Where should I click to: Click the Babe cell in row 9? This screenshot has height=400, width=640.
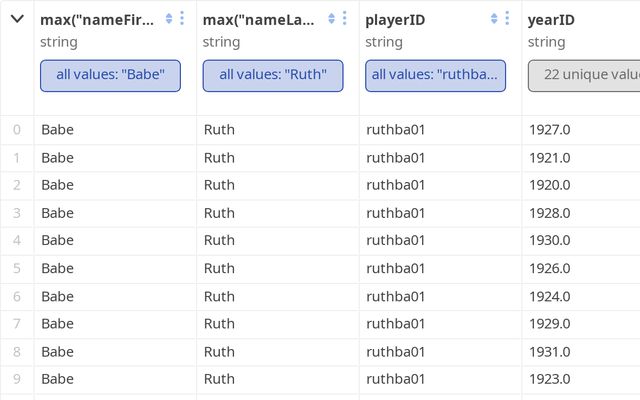tap(57, 379)
